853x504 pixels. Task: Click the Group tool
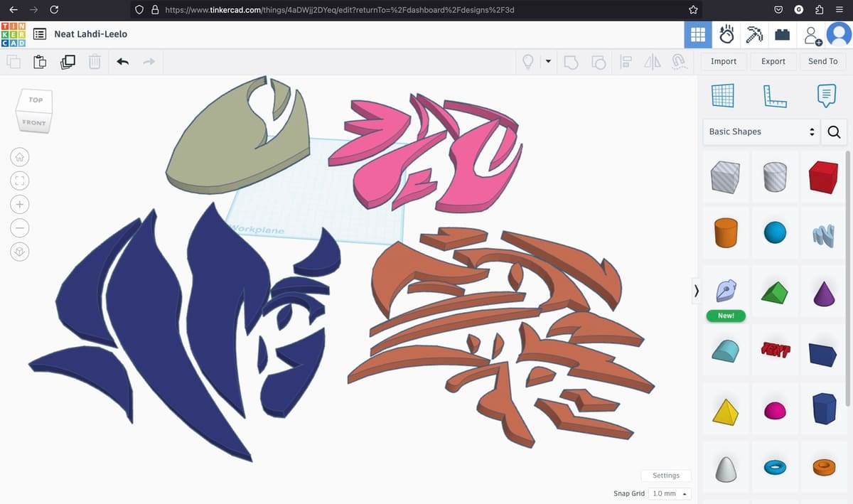[572, 62]
